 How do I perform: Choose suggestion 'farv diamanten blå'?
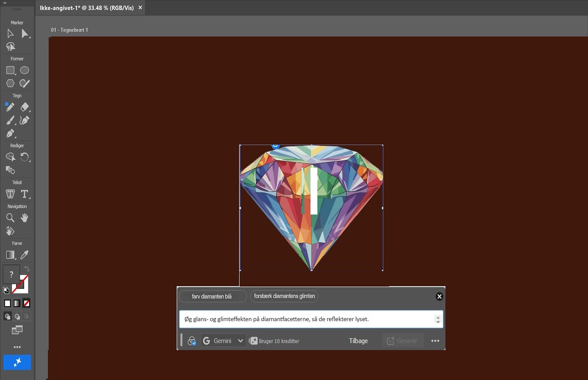pos(213,296)
